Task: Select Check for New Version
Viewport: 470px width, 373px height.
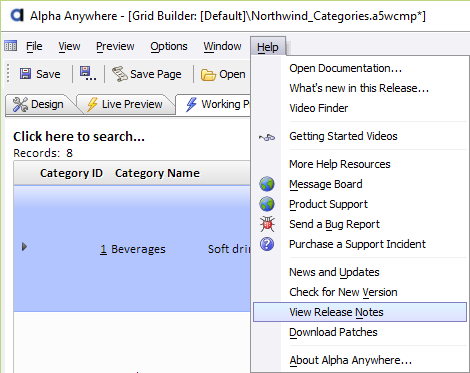Action: click(x=343, y=292)
